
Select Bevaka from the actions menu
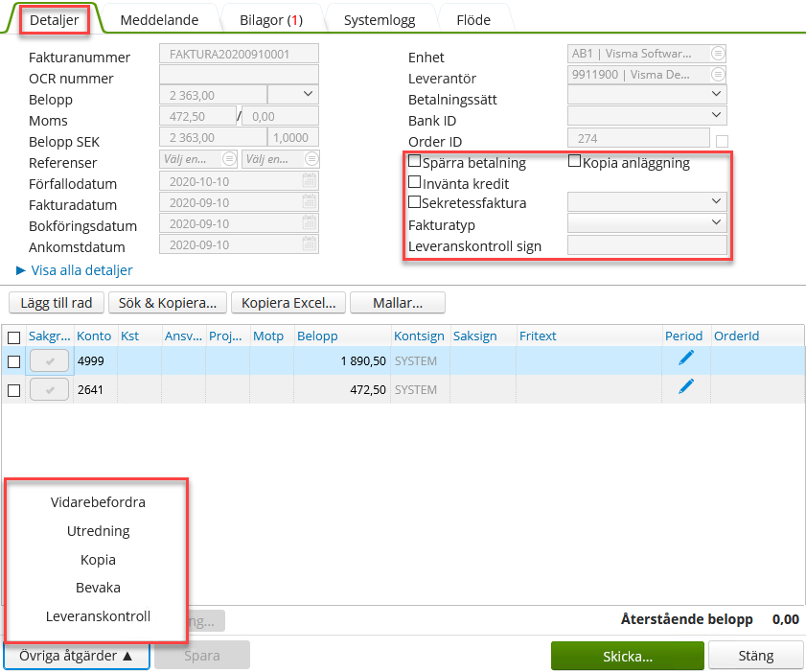96,588
